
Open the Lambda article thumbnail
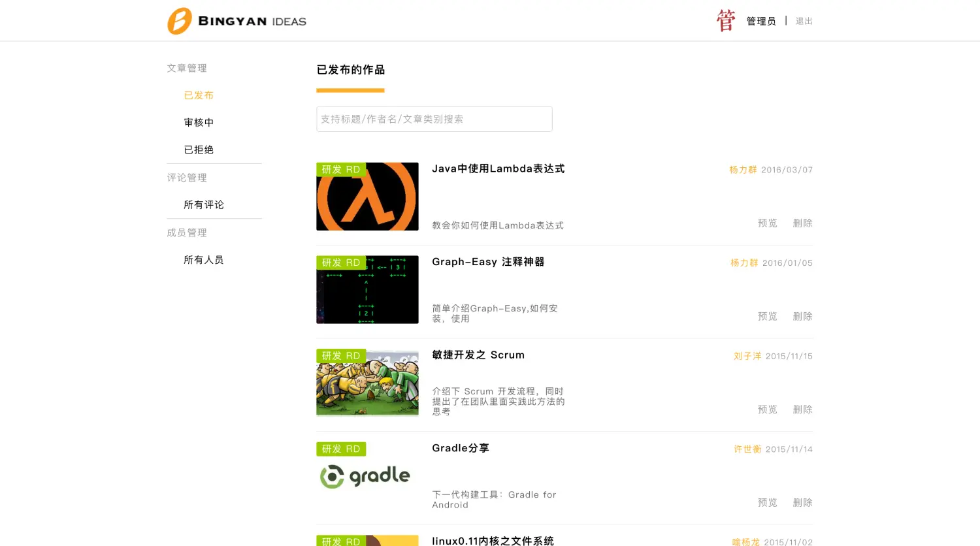pyautogui.click(x=367, y=197)
